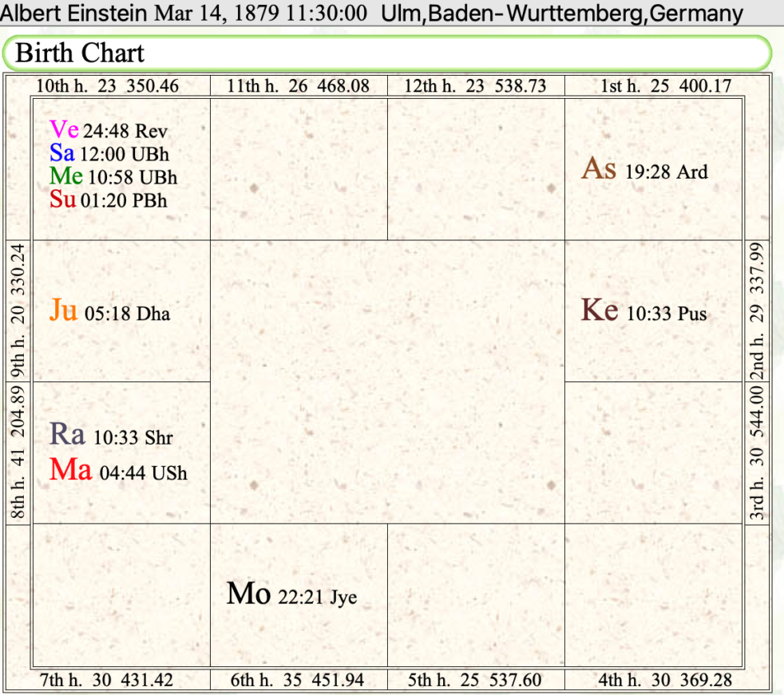
Task: Select the Mercury entry 'Me 10:58 UBh'
Action: pyautogui.click(x=113, y=176)
